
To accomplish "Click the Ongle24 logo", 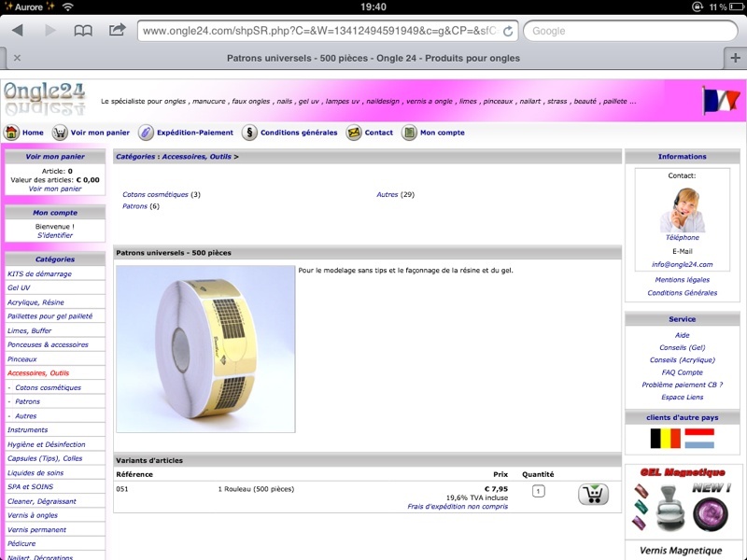I will point(44,96).
